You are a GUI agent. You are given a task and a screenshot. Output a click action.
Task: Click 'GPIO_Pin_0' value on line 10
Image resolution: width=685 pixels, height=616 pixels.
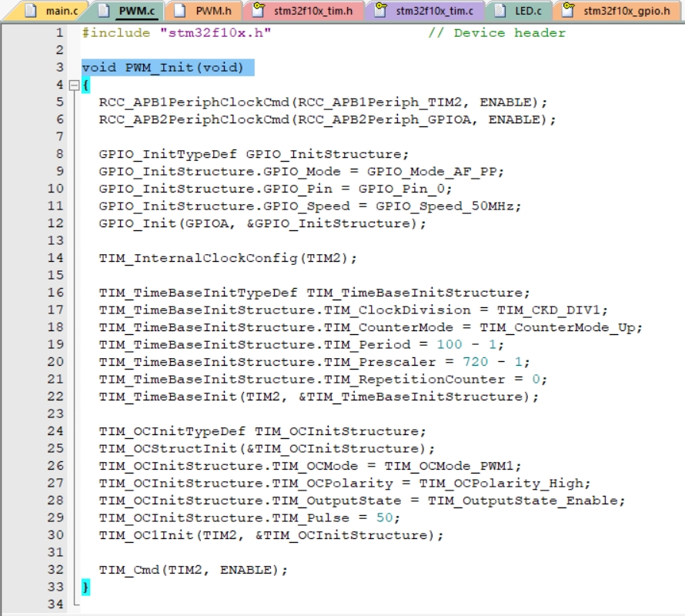point(401,189)
